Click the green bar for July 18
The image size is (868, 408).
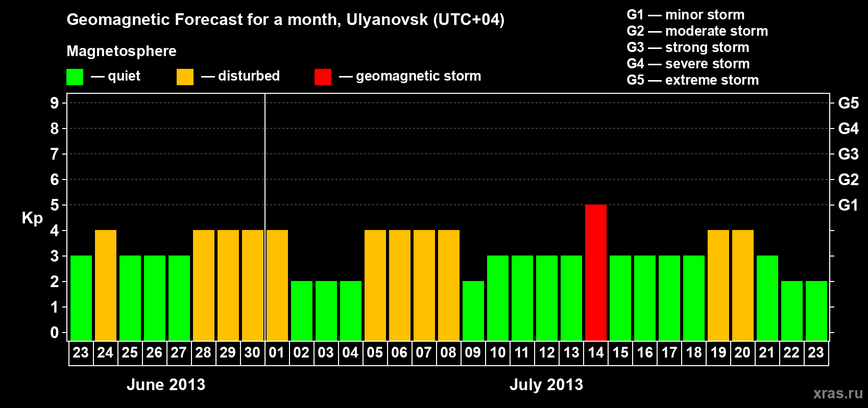pos(694,298)
